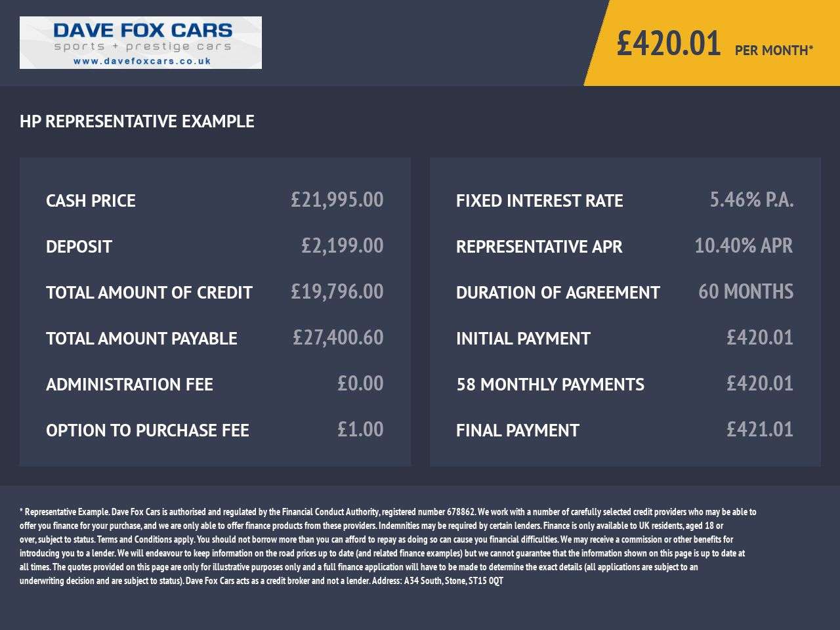Open the www.davefoxcars.co.uk website link

[142, 61]
